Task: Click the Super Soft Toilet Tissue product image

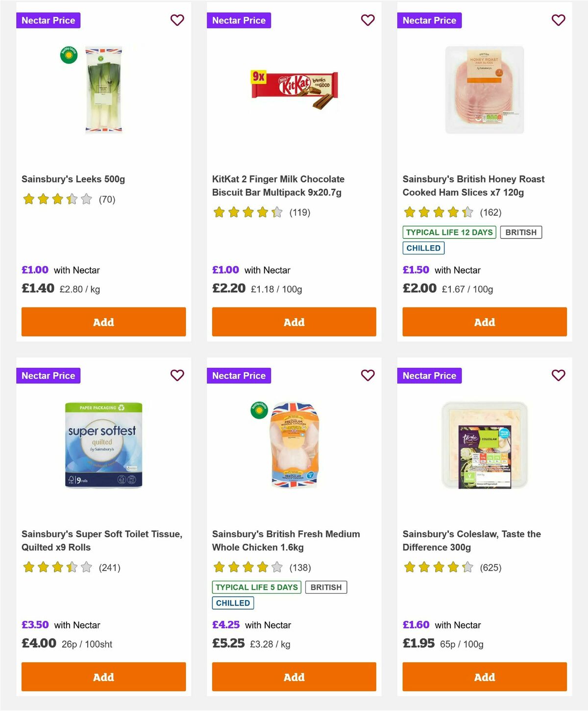Action: [103, 444]
